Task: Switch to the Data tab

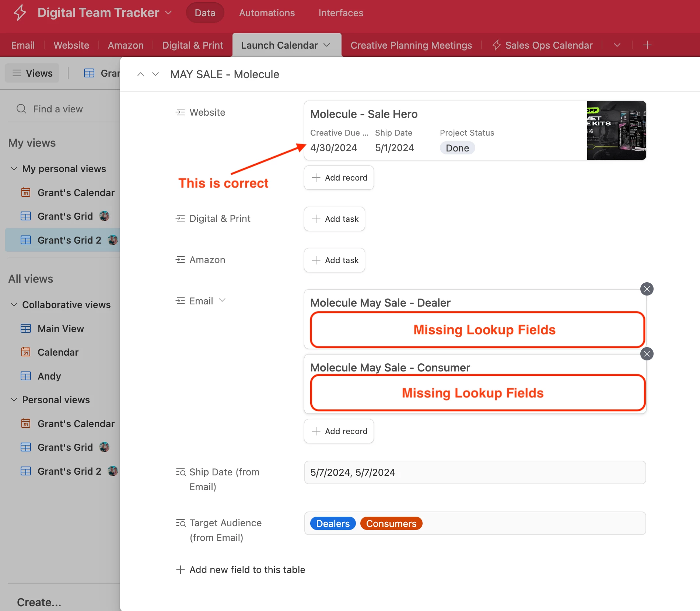Action: click(205, 13)
